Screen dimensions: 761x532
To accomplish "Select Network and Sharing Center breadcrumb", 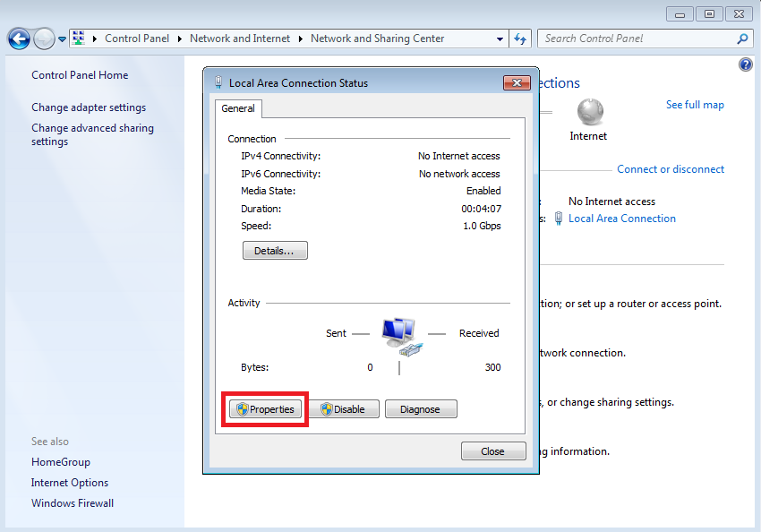I will click(x=377, y=39).
